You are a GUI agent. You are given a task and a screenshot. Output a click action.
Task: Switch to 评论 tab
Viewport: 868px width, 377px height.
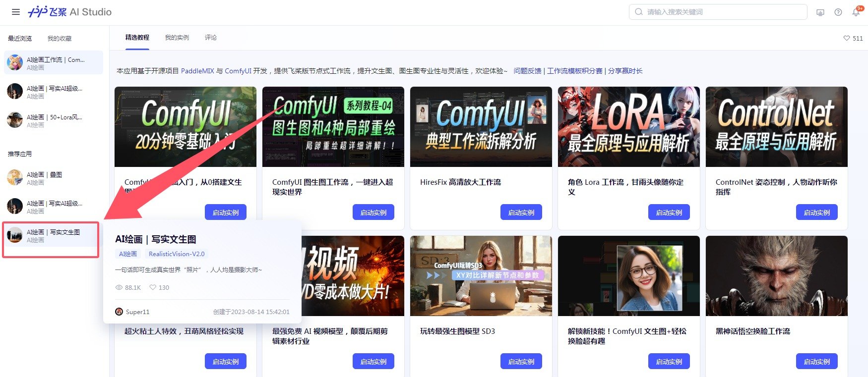click(x=211, y=38)
